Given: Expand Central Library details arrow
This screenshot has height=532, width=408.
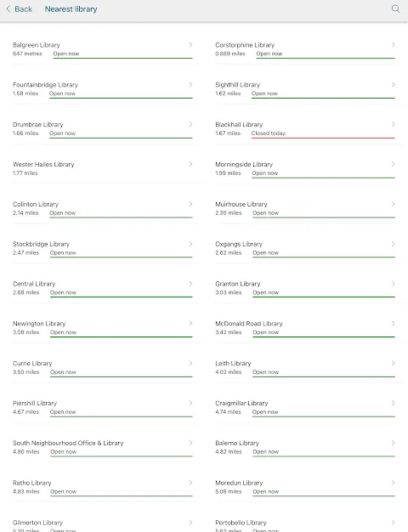Looking at the screenshot, I should 190,284.
